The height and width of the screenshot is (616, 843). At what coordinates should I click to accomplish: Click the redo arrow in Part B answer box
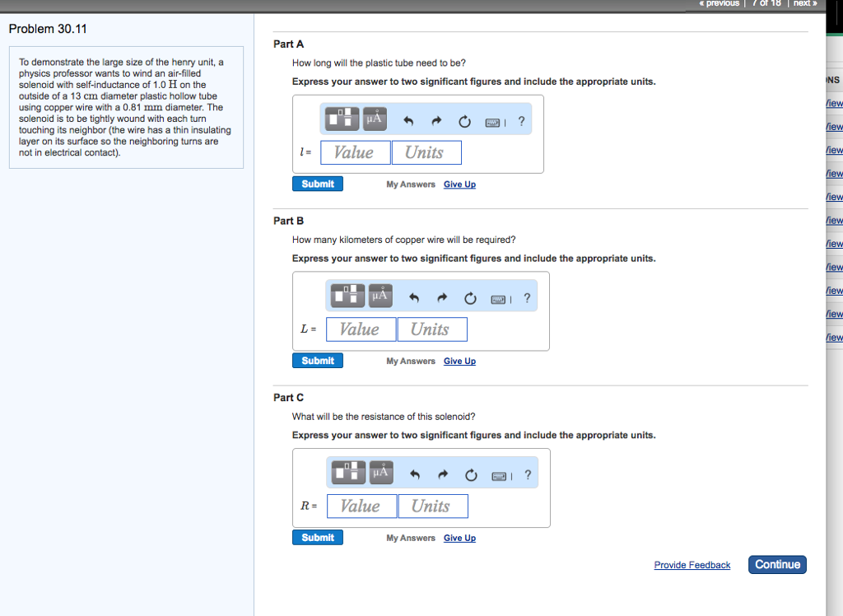coord(442,296)
